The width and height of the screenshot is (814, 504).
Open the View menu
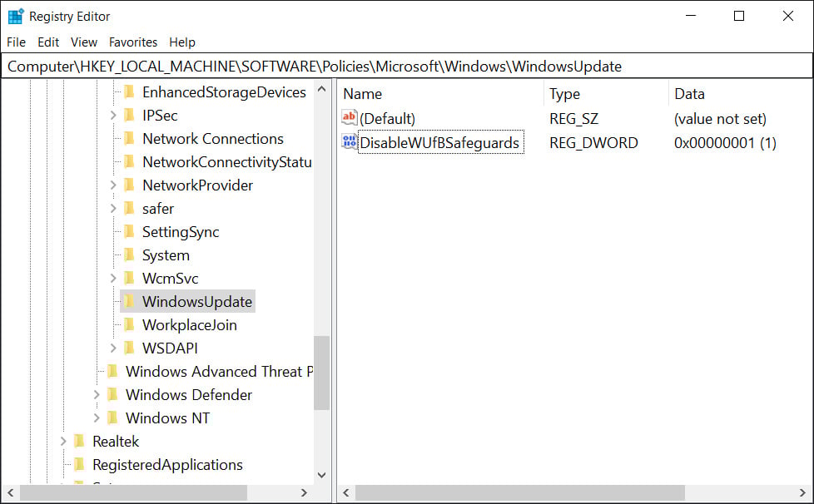84,42
